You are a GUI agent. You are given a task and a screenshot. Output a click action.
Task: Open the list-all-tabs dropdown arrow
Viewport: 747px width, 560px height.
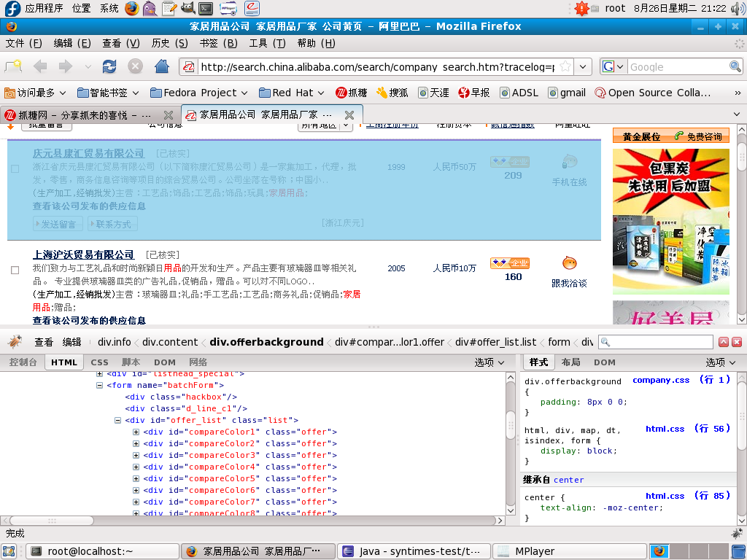pos(737,114)
